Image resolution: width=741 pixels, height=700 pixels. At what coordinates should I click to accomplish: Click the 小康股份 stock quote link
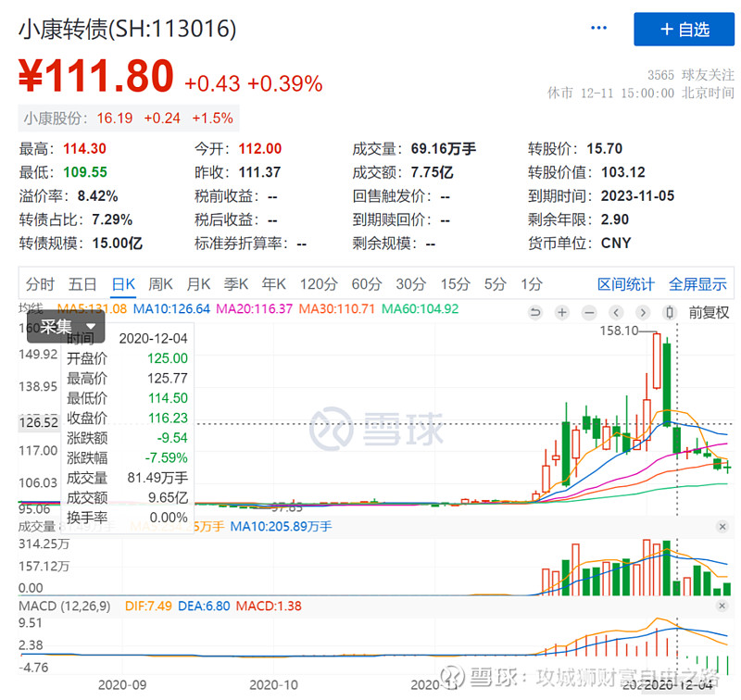(x=129, y=119)
